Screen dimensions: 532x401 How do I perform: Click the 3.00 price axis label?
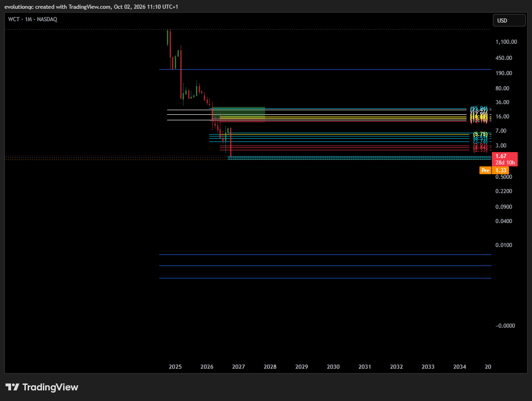click(x=501, y=146)
